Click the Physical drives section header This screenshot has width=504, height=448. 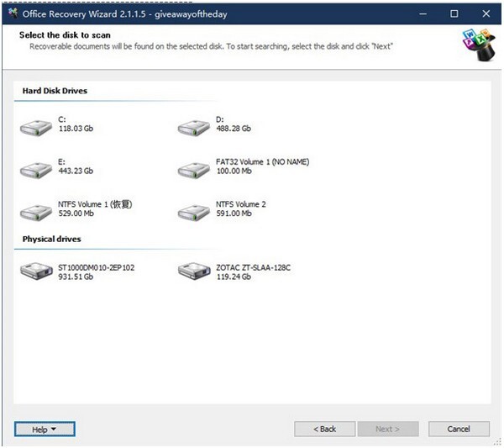pos(52,239)
